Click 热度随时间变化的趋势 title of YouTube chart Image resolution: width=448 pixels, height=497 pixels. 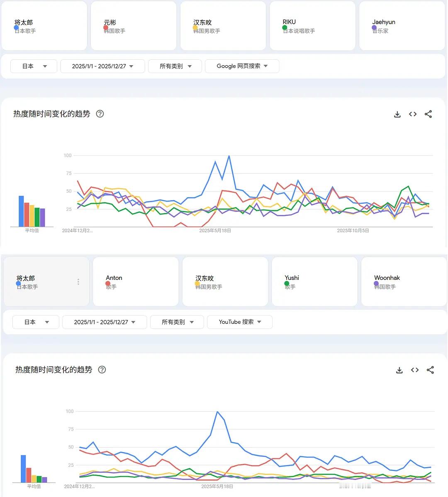[x=54, y=370]
